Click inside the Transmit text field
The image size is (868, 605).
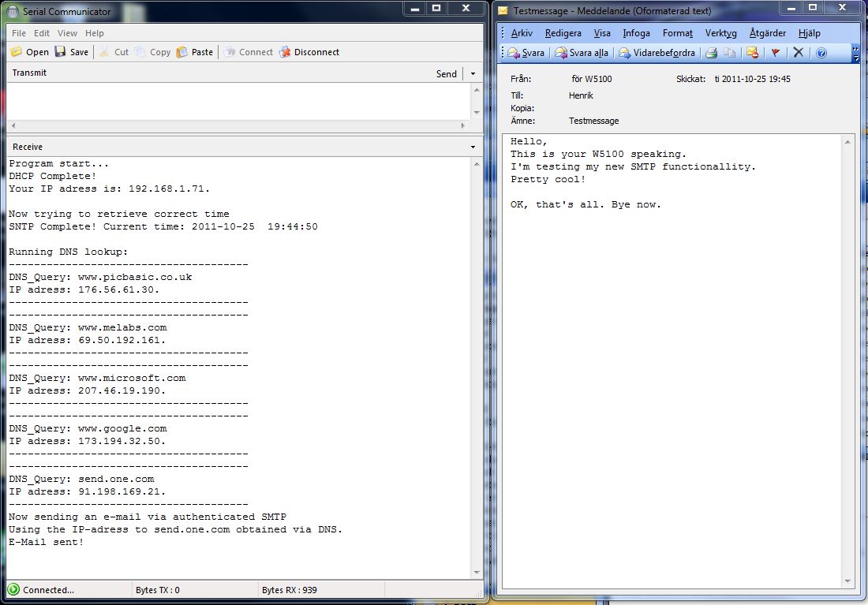(237, 101)
